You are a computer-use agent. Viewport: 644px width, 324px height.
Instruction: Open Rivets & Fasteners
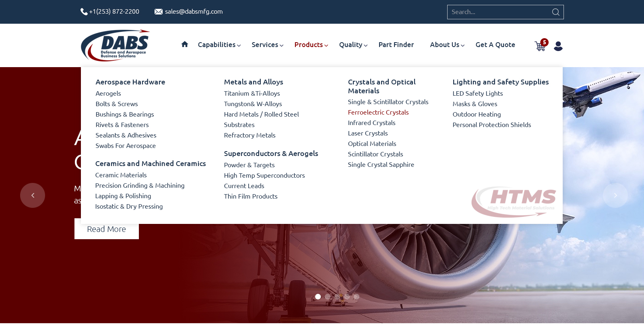tap(122, 125)
